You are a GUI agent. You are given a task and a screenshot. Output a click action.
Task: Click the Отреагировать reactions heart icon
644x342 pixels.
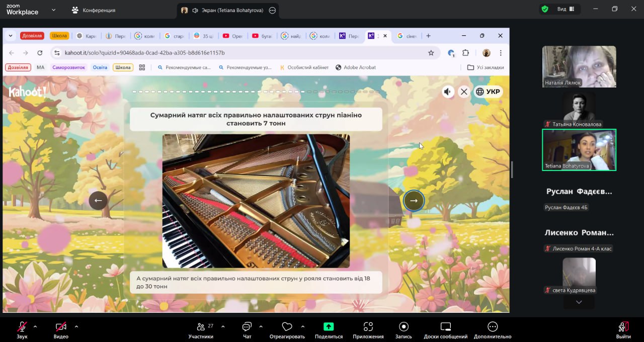click(287, 327)
